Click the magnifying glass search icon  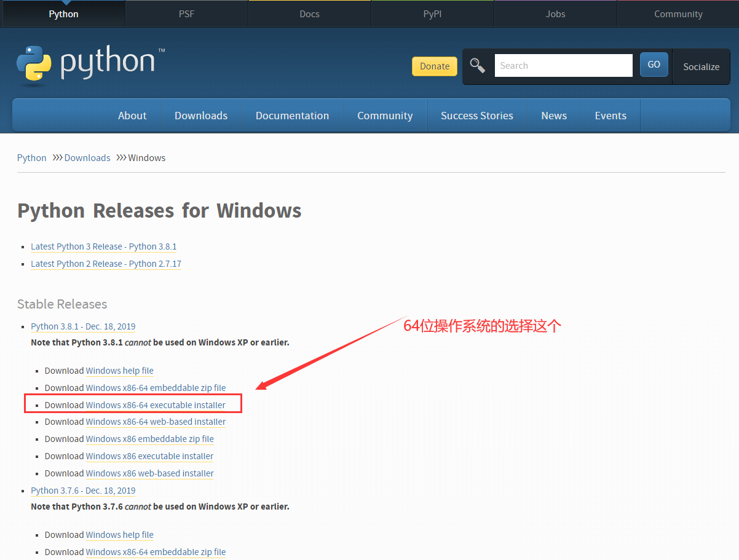click(x=478, y=66)
